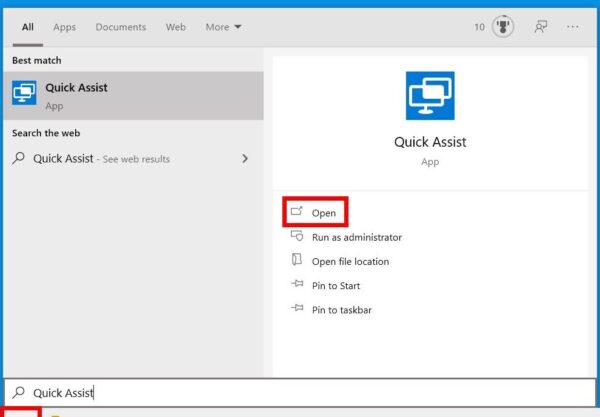Switch to the All search tab
Image resolution: width=600 pixels, height=417 pixels.
[x=28, y=27]
